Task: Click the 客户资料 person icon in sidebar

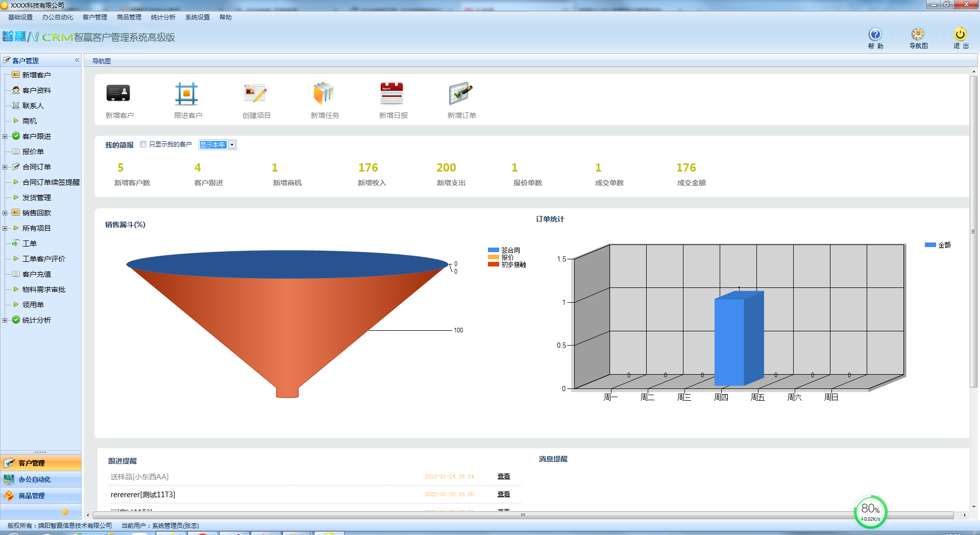Action: tap(16, 90)
